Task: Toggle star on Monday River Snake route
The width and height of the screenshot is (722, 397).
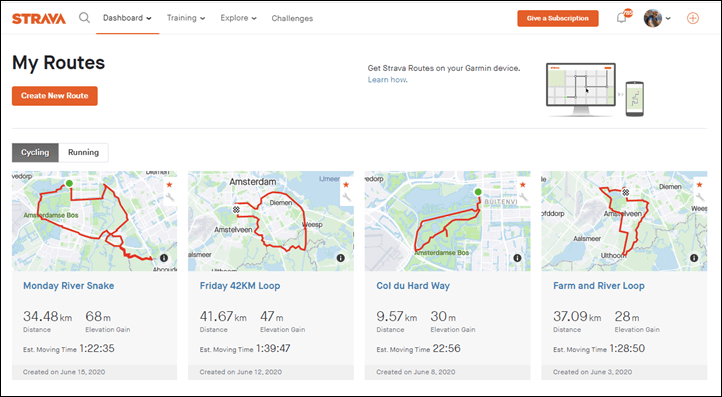Action: pyautogui.click(x=169, y=185)
